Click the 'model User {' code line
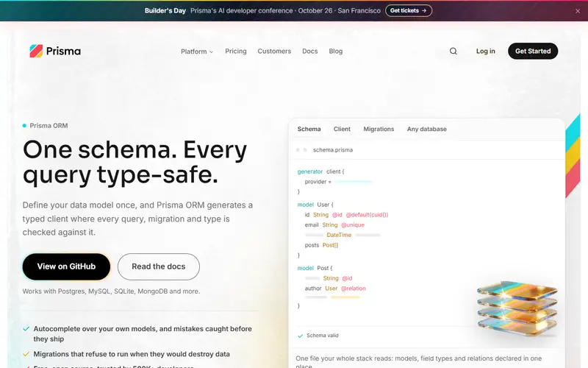 coord(315,205)
